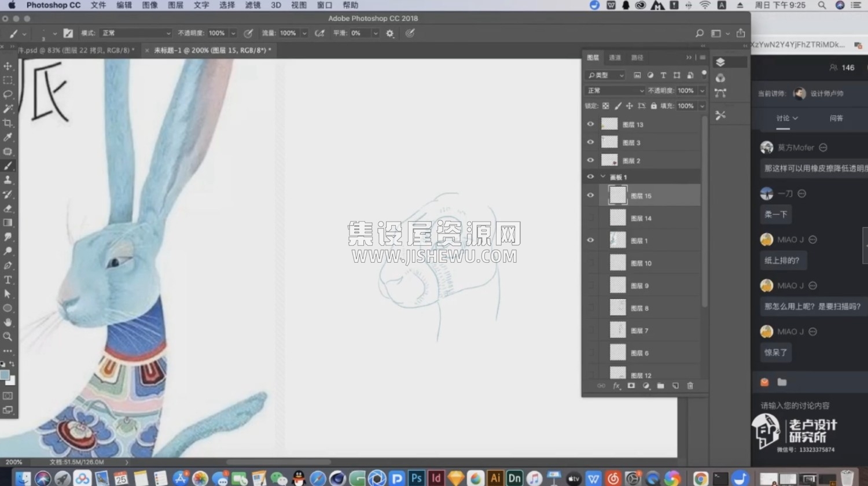Switch to the 路径 tab
This screenshot has width=868, height=486.
click(x=637, y=58)
